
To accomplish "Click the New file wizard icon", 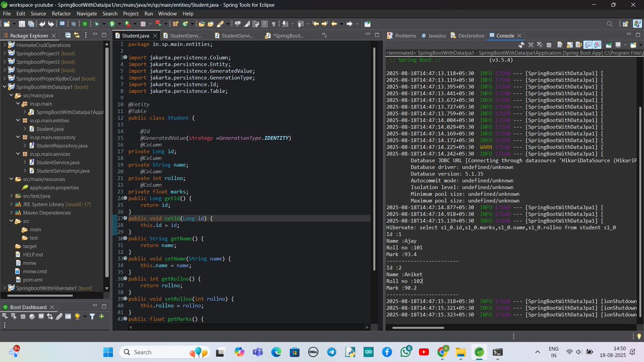I will 6,24.
